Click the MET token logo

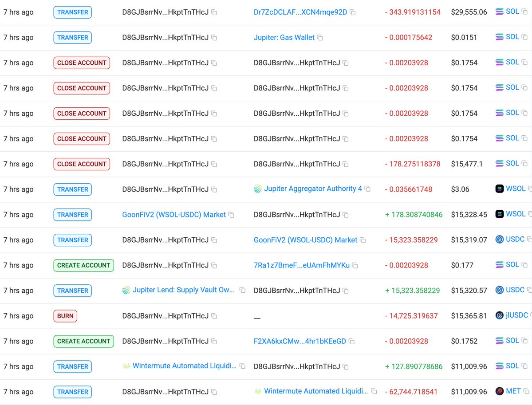pyautogui.click(x=500, y=391)
